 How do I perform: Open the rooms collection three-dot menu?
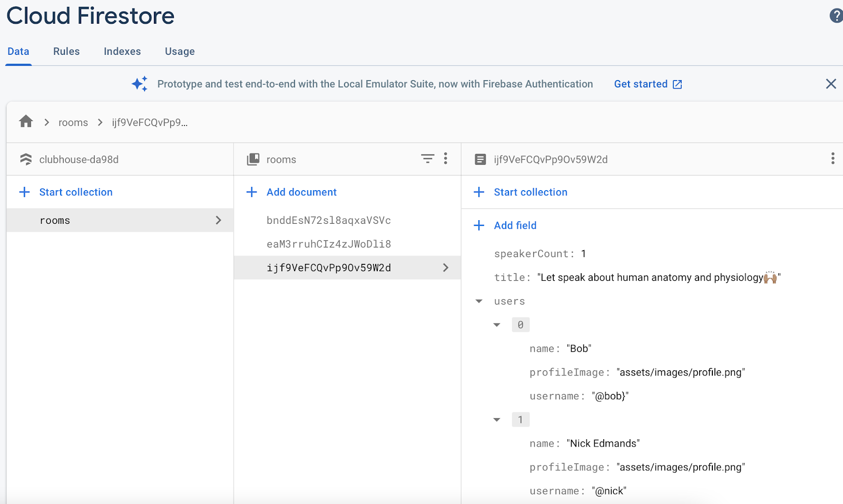446,159
